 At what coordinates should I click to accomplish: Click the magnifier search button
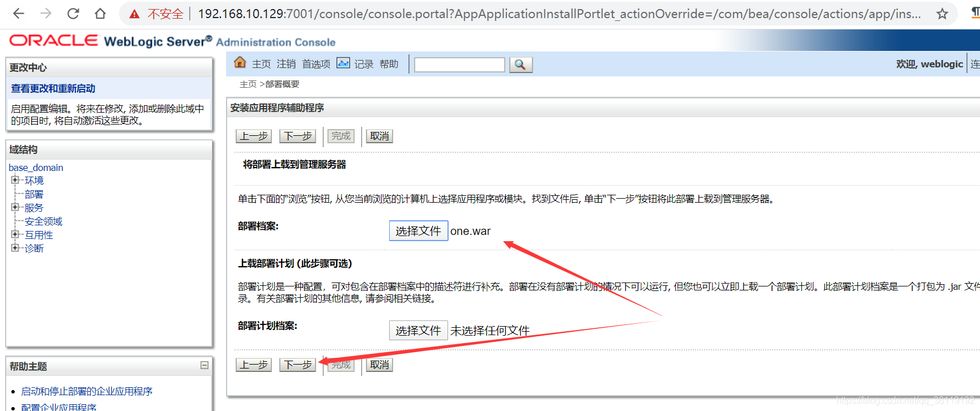tap(521, 65)
